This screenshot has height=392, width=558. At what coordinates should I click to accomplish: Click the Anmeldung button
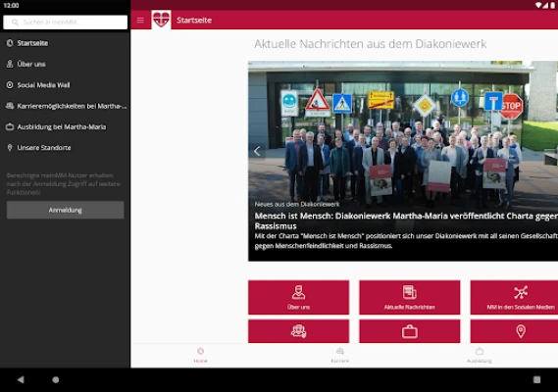tap(65, 210)
